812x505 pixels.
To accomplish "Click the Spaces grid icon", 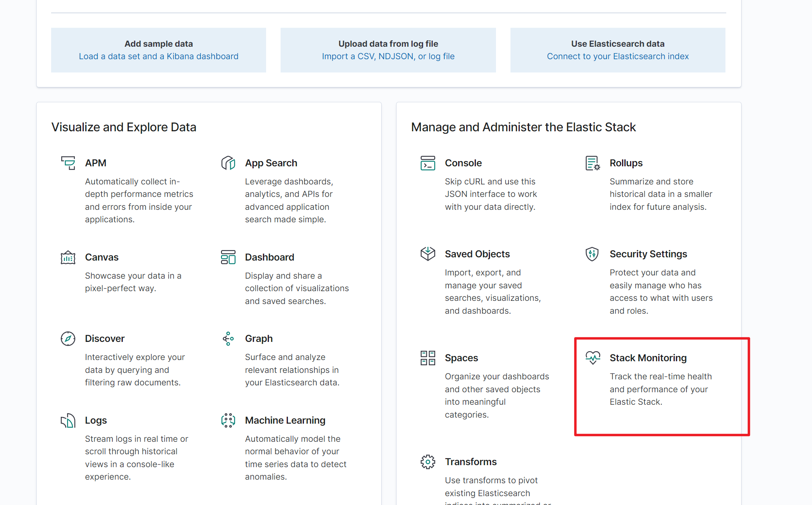I will (x=428, y=358).
